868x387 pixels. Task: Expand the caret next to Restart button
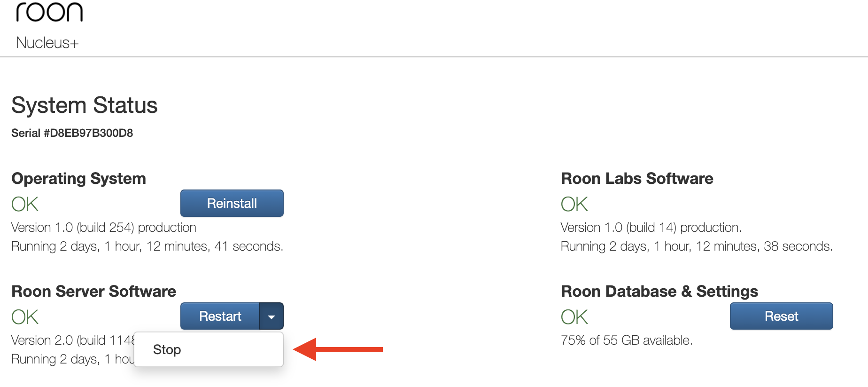[x=271, y=316]
